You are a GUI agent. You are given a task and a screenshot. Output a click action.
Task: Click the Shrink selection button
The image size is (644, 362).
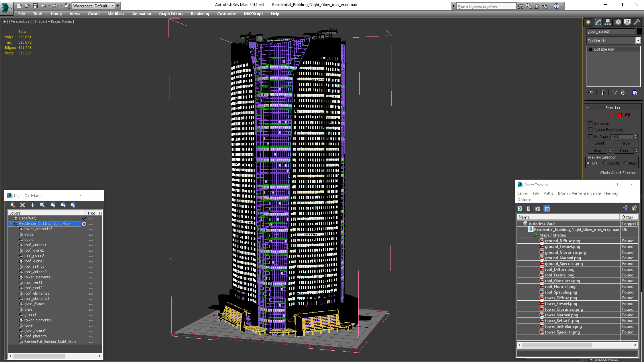(600, 143)
